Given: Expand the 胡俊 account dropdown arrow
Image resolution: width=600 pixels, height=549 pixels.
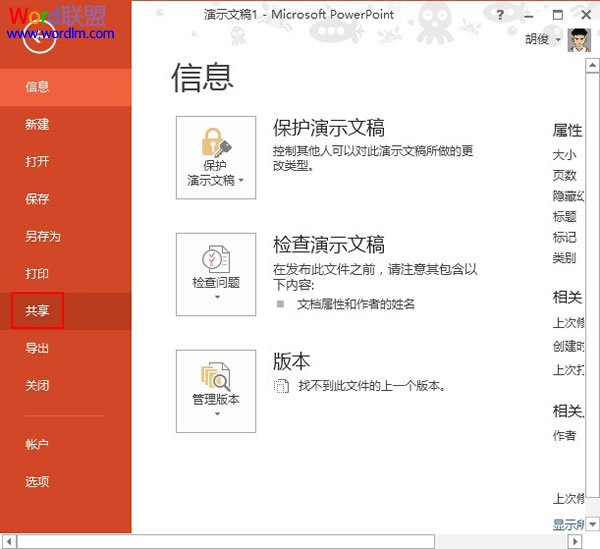Looking at the screenshot, I should 558,39.
